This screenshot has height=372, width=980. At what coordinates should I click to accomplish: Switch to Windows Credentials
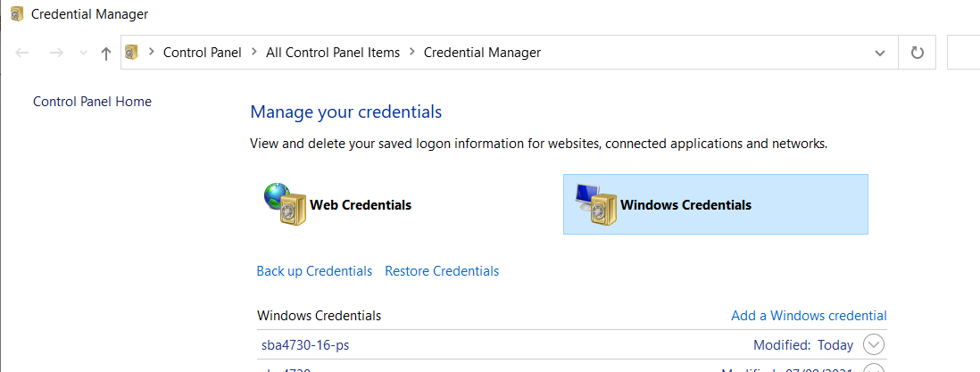pyautogui.click(x=716, y=204)
